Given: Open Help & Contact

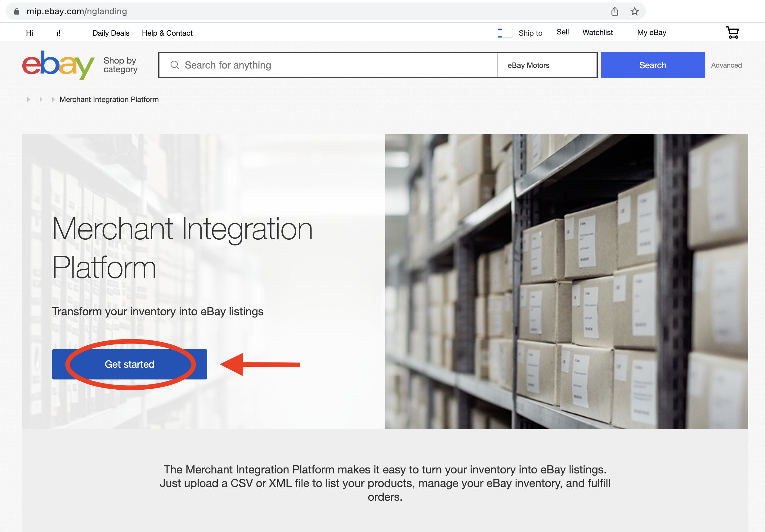Looking at the screenshot, I should click(167, 33).
